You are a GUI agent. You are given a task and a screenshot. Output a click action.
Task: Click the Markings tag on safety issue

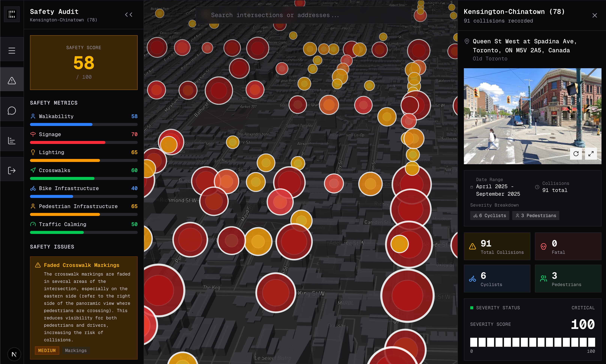[76, 351]
